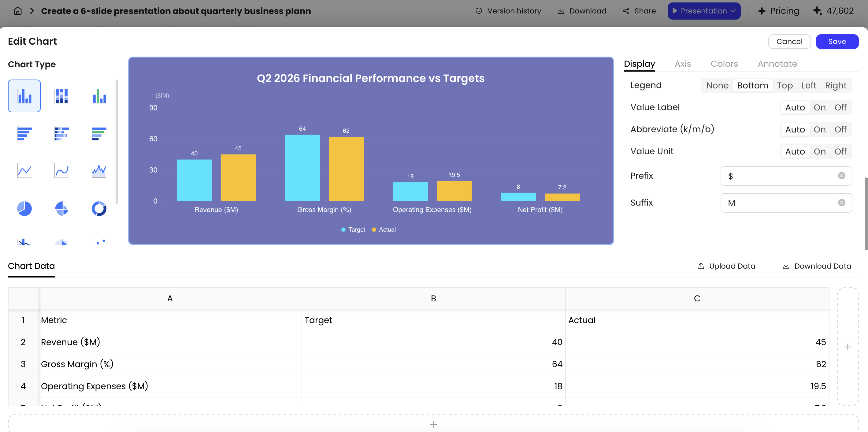The image size is (868, 432).
Task: Add a new column with the plus icon
Action: click(x=848, y=347)
